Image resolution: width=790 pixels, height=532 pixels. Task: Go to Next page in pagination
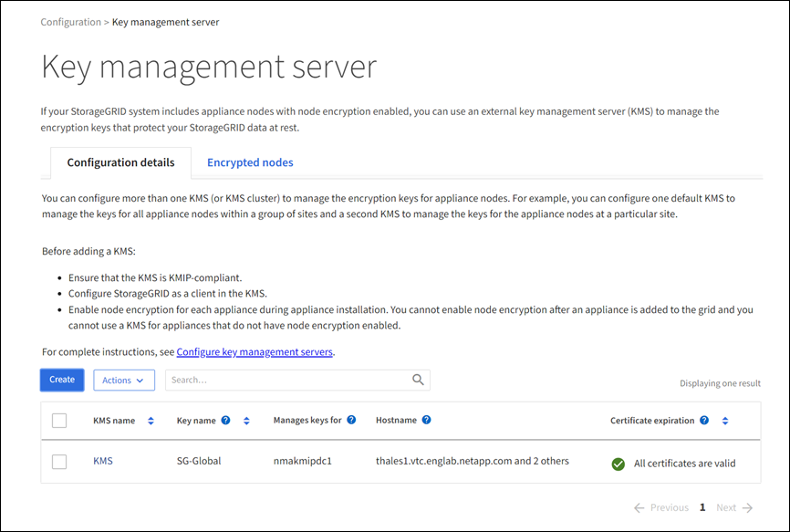coord(734,507)
